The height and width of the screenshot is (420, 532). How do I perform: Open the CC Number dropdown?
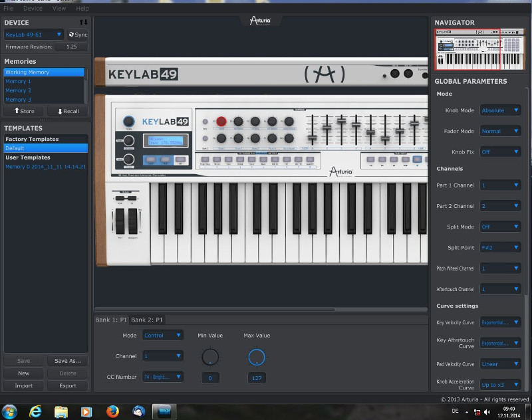[162, 377]
